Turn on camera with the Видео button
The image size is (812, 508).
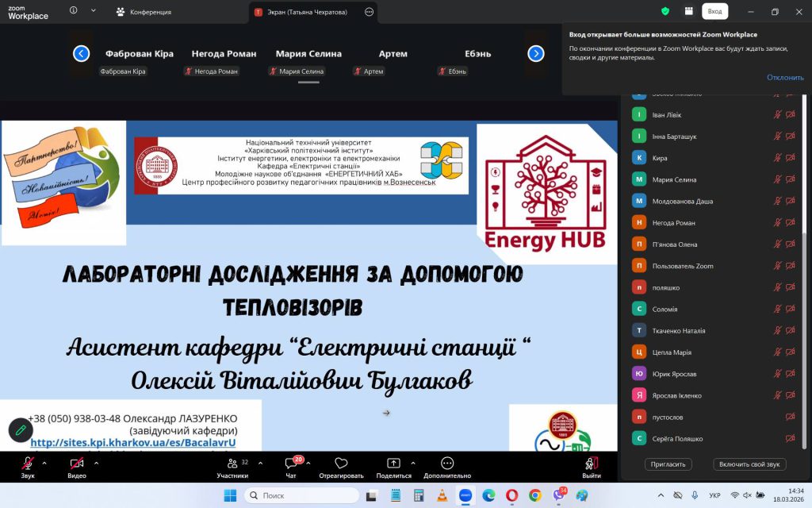pos(77,464)
